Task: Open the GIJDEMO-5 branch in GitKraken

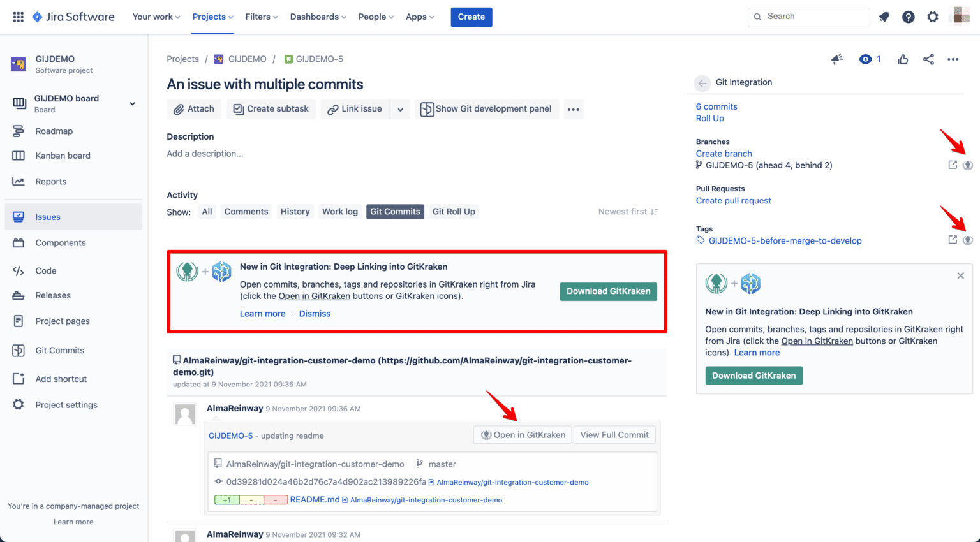Action: coord(968,165)
